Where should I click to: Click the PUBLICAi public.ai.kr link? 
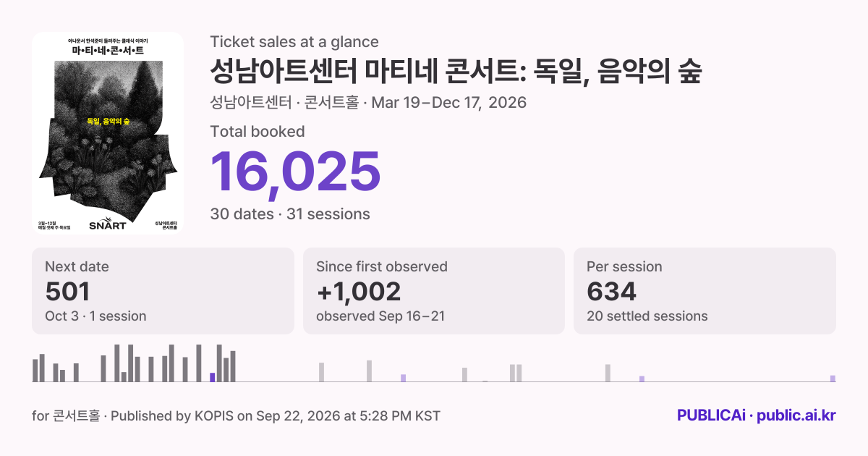757,415
